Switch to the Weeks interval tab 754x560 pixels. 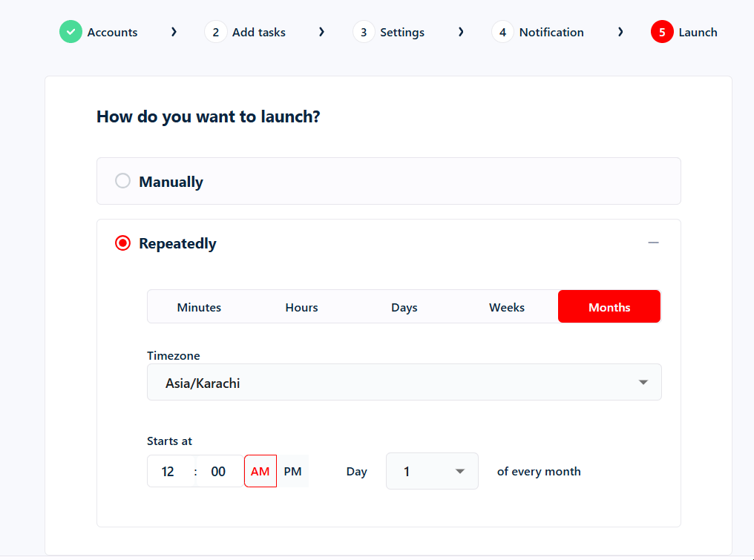click(x=506, y=306)
